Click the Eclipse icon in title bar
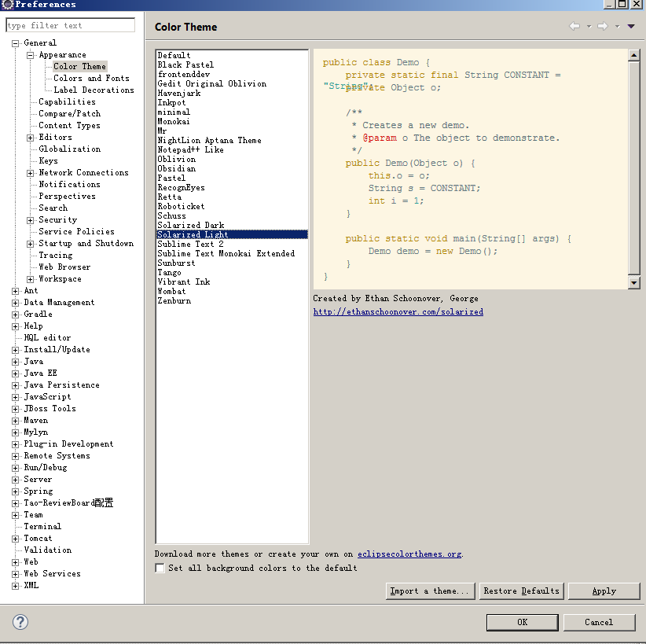 [x=7, y=5]
